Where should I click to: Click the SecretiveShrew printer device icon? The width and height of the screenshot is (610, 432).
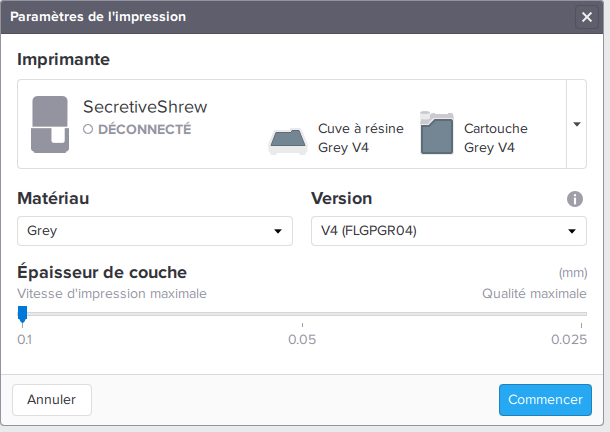click(x=49, y=124)
